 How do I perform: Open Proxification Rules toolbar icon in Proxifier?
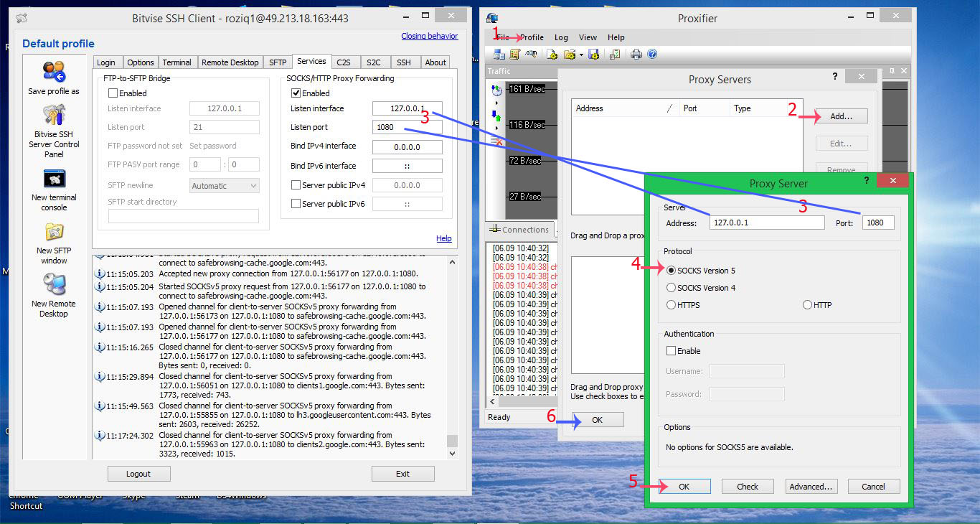pyautogui.click(x=514, y=54)
